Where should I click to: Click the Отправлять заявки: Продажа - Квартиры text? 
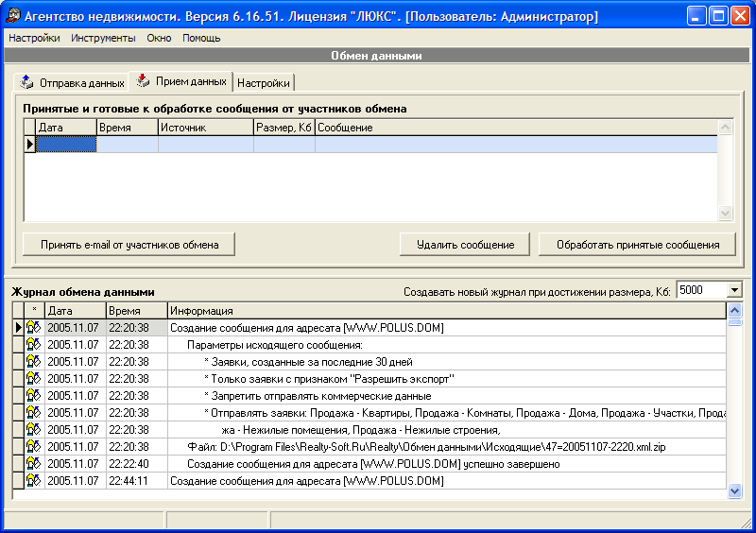coord(465,413)
